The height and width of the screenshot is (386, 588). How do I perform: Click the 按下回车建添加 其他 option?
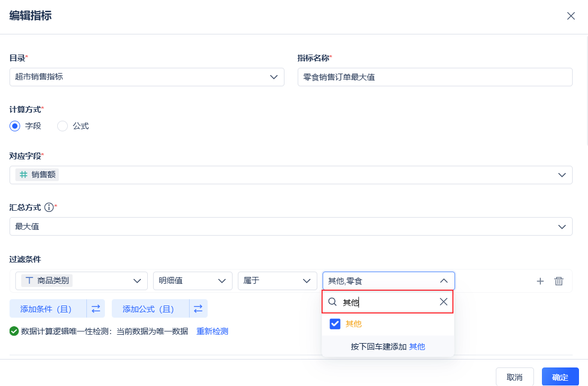coord(388,347)
